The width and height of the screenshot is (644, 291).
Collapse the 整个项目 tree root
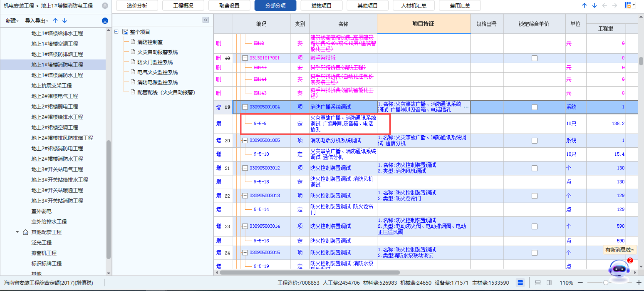point(116,32)
